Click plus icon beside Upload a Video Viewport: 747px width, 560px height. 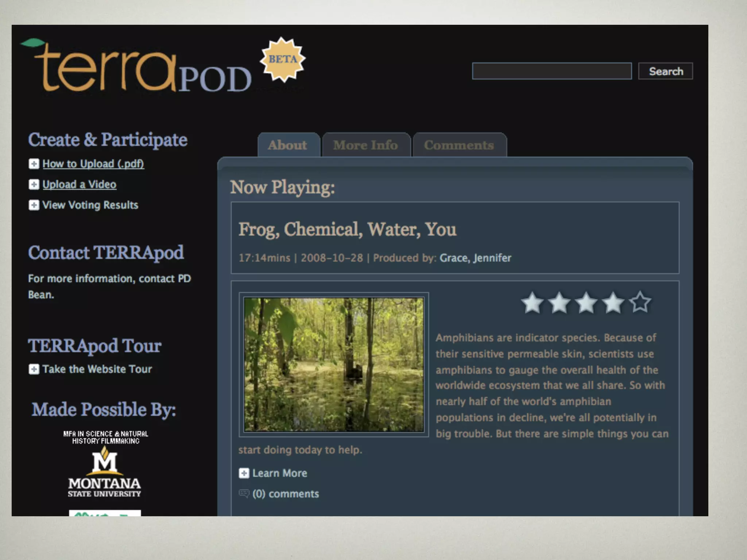34,184
